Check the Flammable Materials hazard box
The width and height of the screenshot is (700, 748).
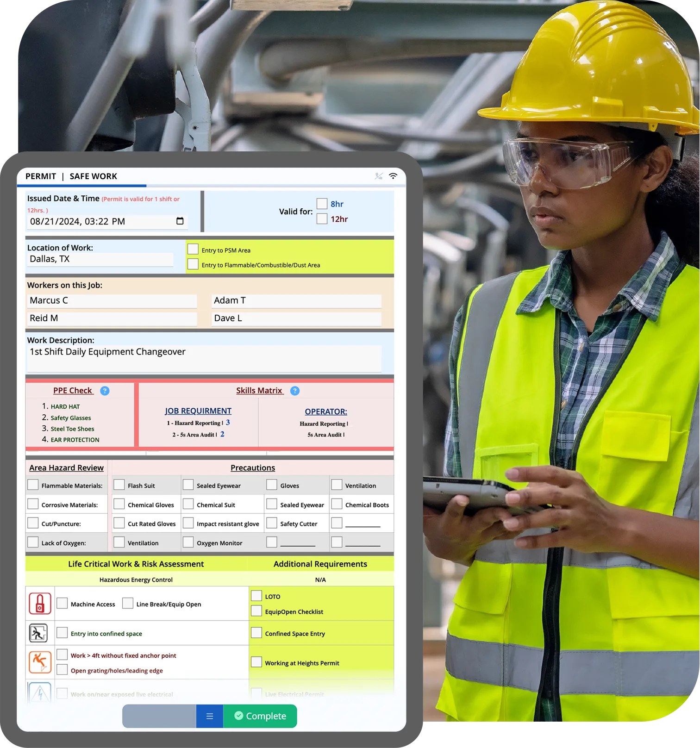pos(33,485)
